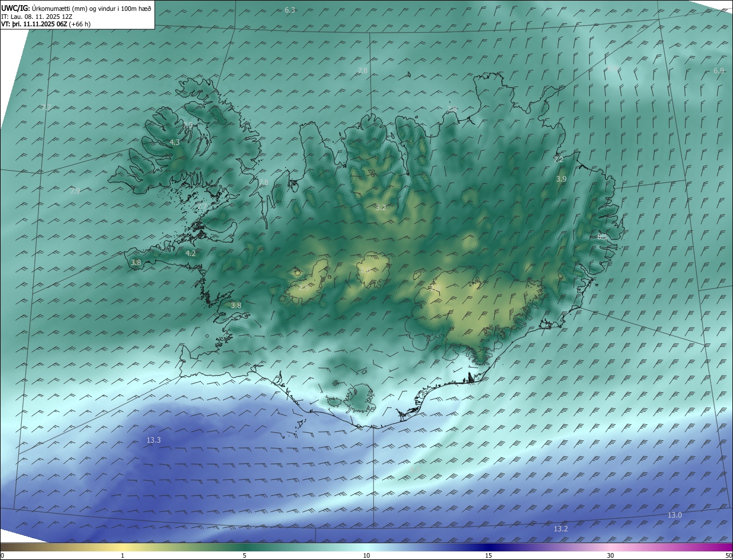Viewport: 733px width, 560px height.
Task: Click the colorbar tick label 50
Action: 728,555
